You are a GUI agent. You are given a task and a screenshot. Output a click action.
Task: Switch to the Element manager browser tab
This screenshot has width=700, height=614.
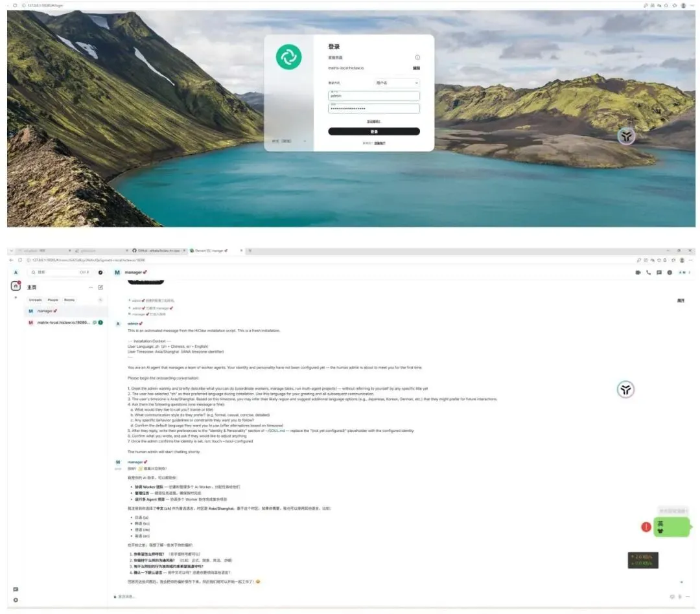216,251
